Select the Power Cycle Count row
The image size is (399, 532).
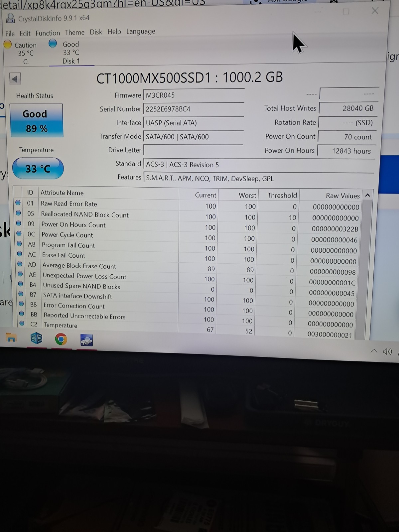(x=188, y=236)
